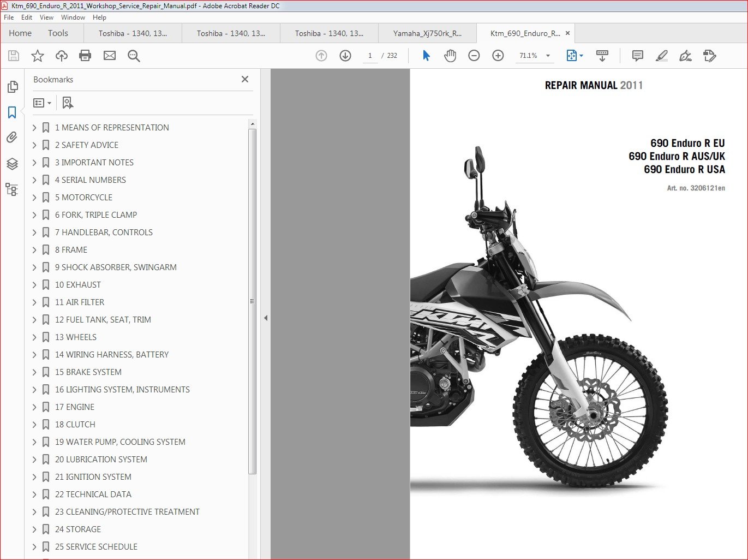Viewport: 748px width, 560px height.
Task: Open the Window menu
Action: (x=73, y=17)
